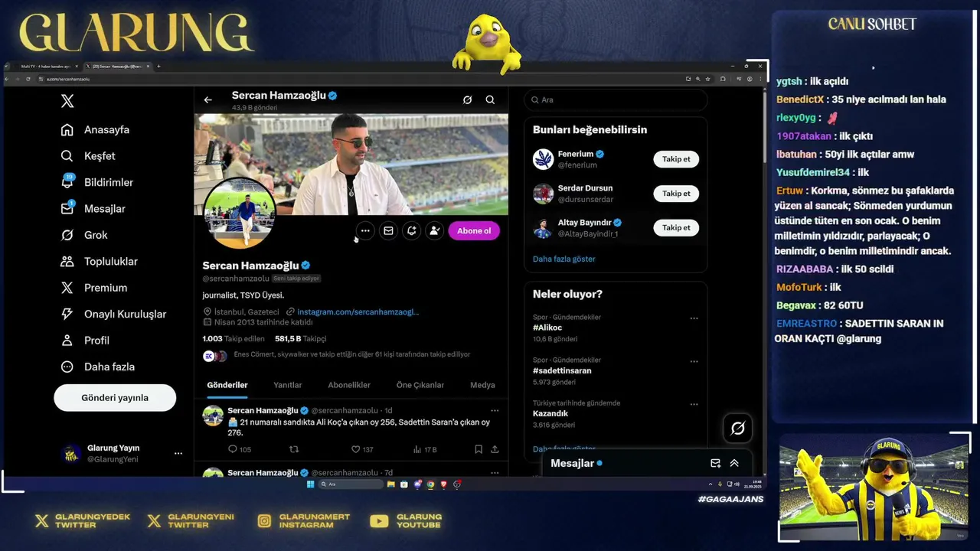Open the profile banner image

[x=351, y=164]
